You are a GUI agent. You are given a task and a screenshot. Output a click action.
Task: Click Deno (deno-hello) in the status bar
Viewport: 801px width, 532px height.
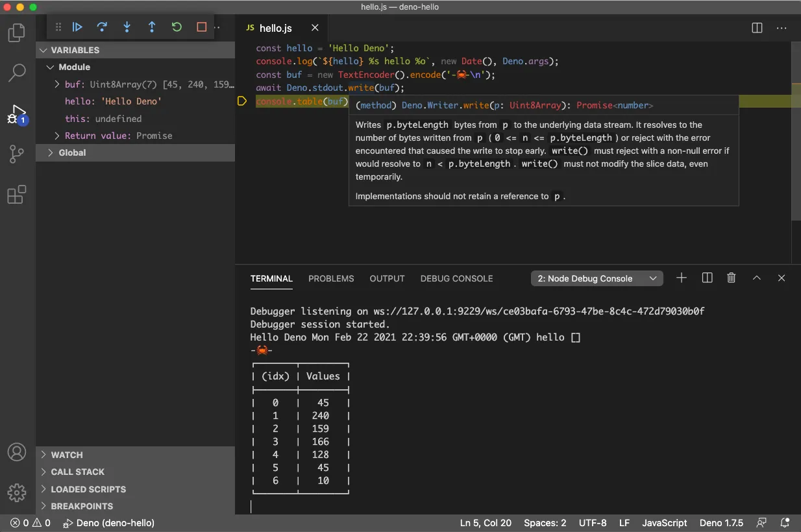point(109,522)
